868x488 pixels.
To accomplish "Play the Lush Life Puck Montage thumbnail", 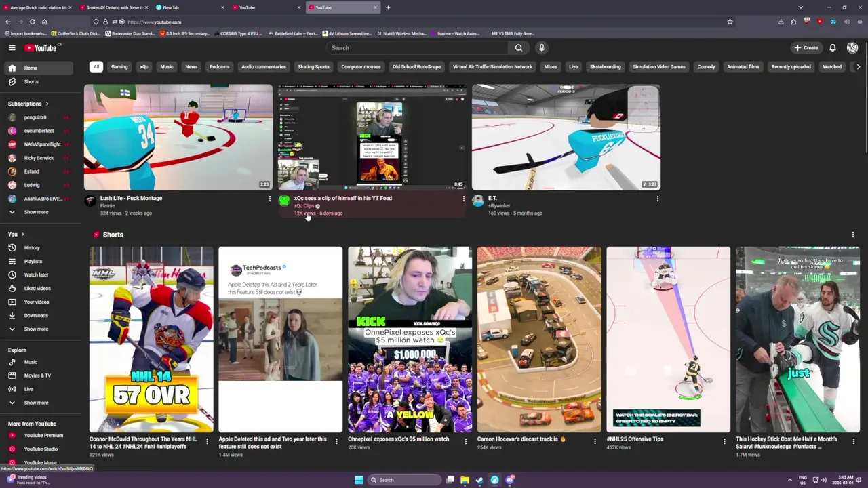I will (178, 137).
